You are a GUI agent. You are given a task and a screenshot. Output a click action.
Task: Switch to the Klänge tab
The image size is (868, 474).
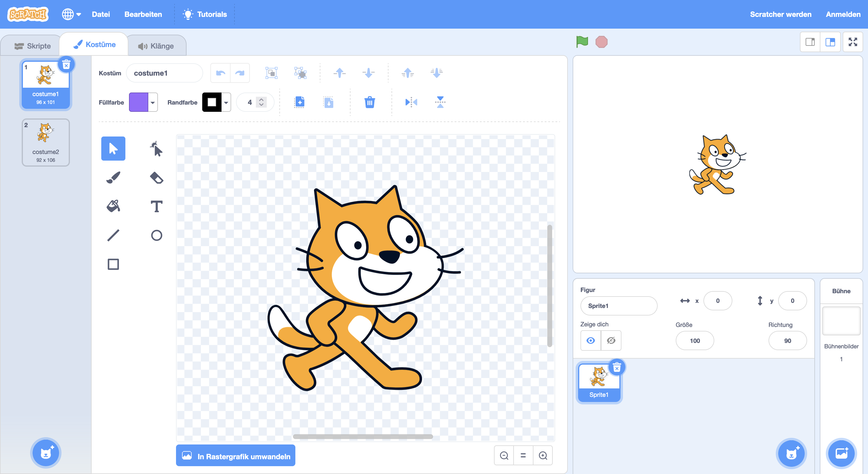(x=156, y=46)
